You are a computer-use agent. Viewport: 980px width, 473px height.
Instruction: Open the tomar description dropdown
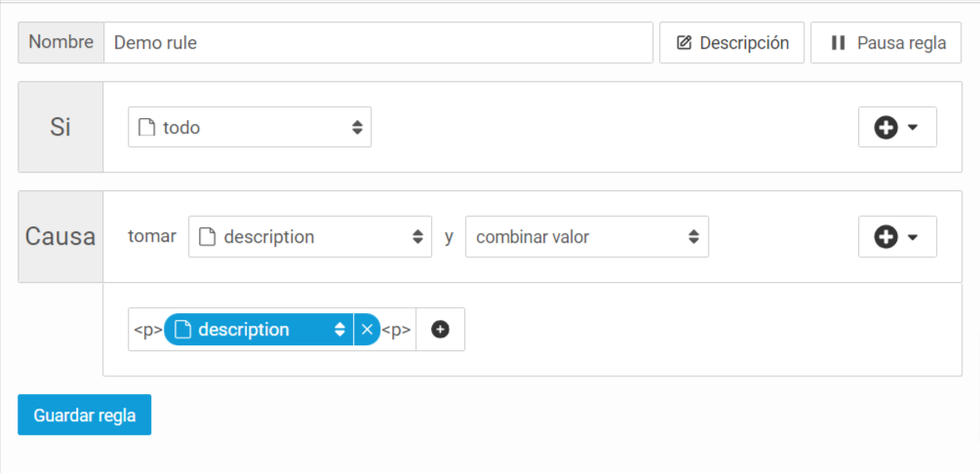click(310, 237)
